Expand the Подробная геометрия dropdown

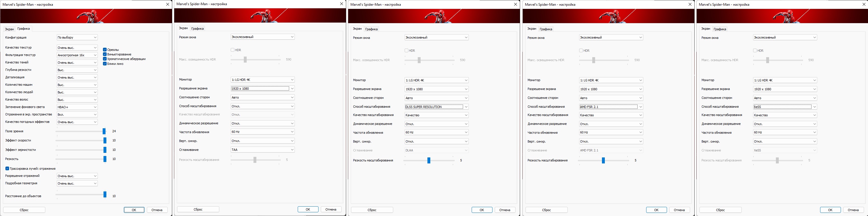77,183
